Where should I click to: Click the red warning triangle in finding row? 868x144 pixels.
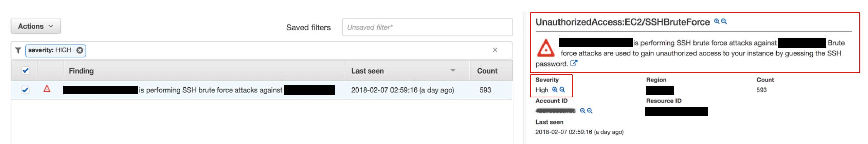(x=47, y=89)
